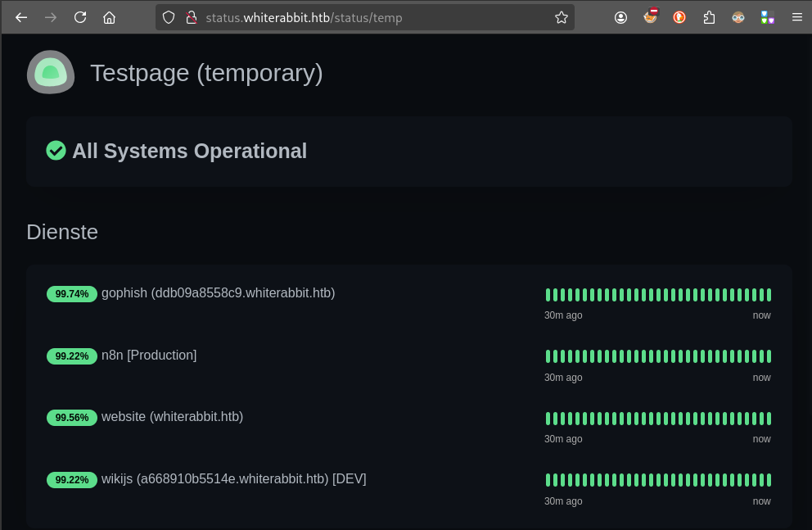Open the gophish service link

218,292
